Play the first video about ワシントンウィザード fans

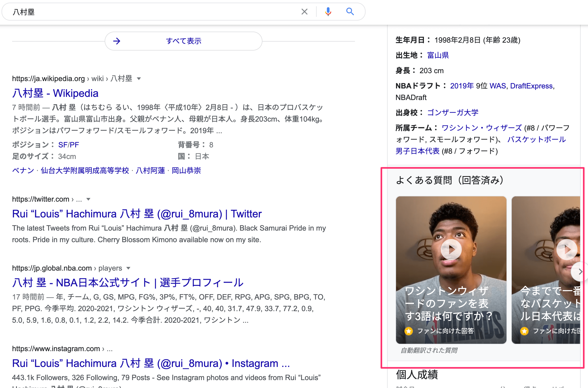click(x=451, y=249)
